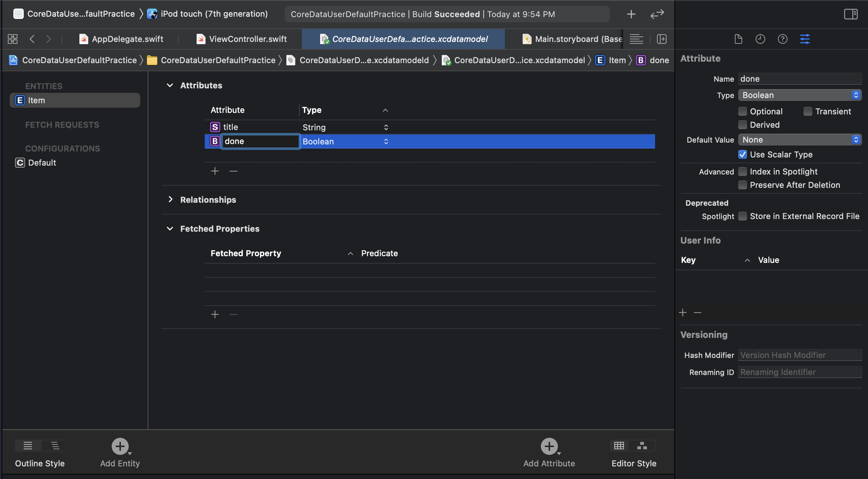868x479 pixels.
Task: Click the Add Attribute plus icon
Action: (x=549, y=446)
